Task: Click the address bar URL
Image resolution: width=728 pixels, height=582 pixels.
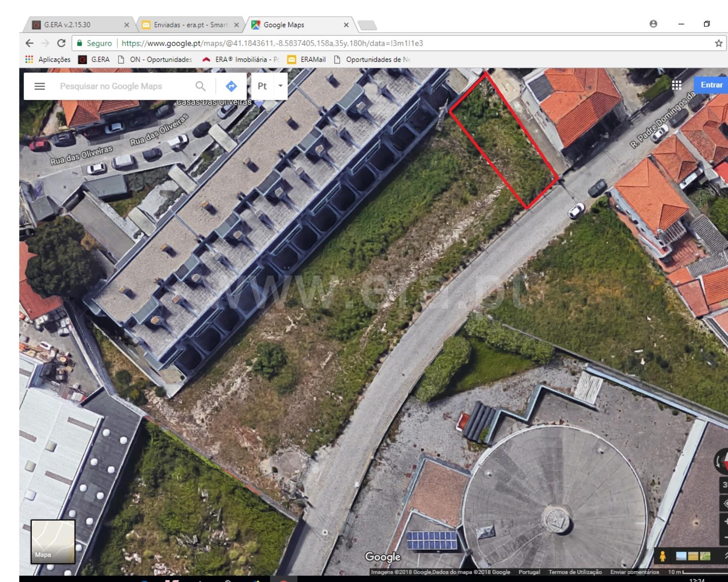Action: click(x=272, y=43)
